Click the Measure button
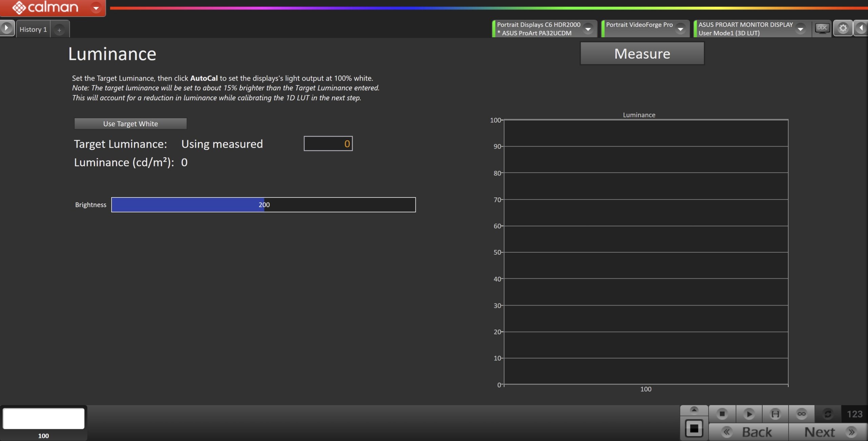 point(642,54)
